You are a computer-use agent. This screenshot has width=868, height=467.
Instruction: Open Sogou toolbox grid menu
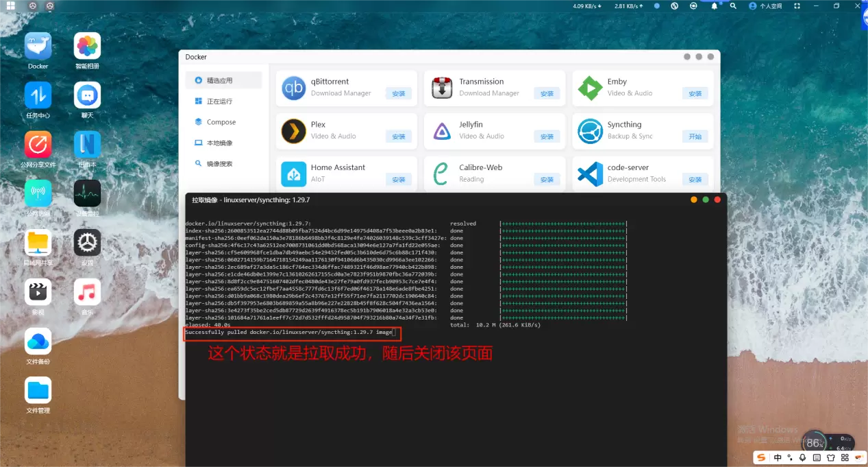[844, 457]
